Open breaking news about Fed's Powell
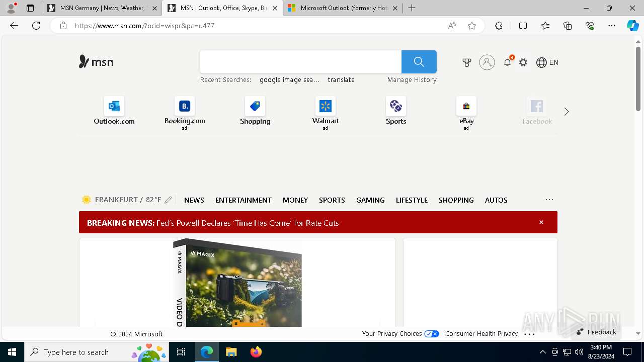 [213, 223]
